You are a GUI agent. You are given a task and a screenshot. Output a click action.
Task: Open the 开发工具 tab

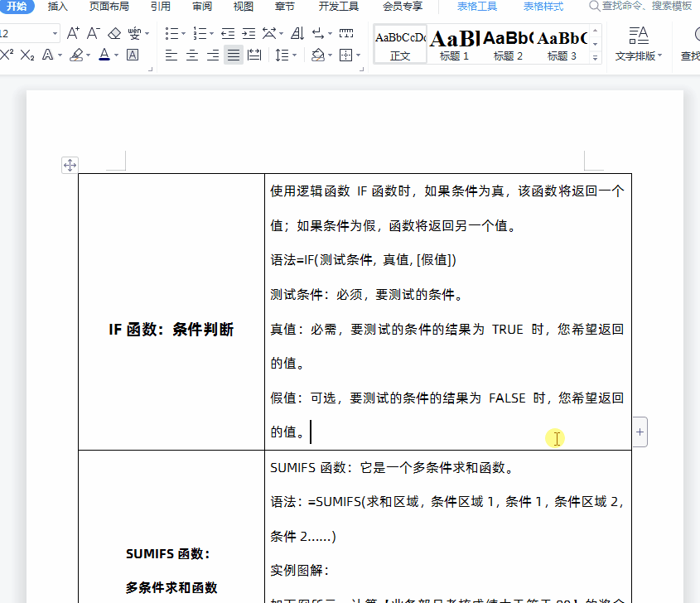click(x=338, y=7)
